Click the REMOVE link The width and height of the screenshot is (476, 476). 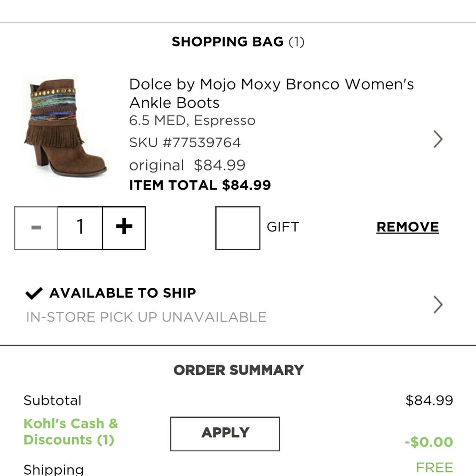coord(407,227)
